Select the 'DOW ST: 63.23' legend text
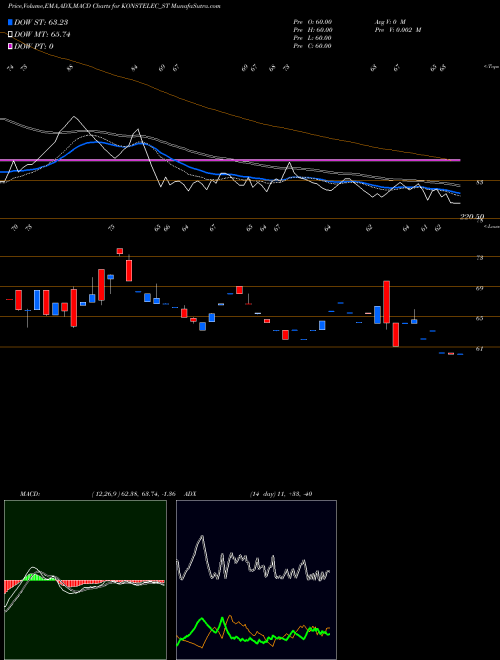The width and height of the screenshot is (500, 660). point(41,22)
